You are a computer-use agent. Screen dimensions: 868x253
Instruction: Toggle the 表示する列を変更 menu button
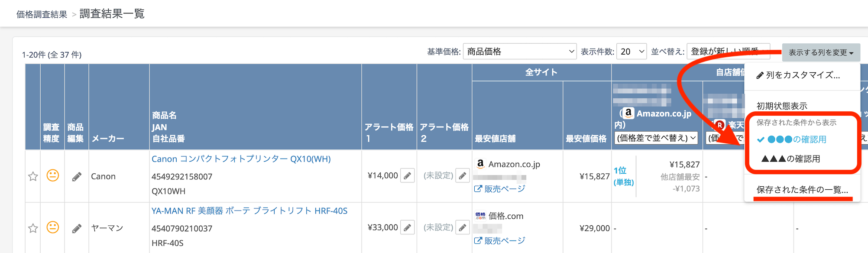coord(821,52)
